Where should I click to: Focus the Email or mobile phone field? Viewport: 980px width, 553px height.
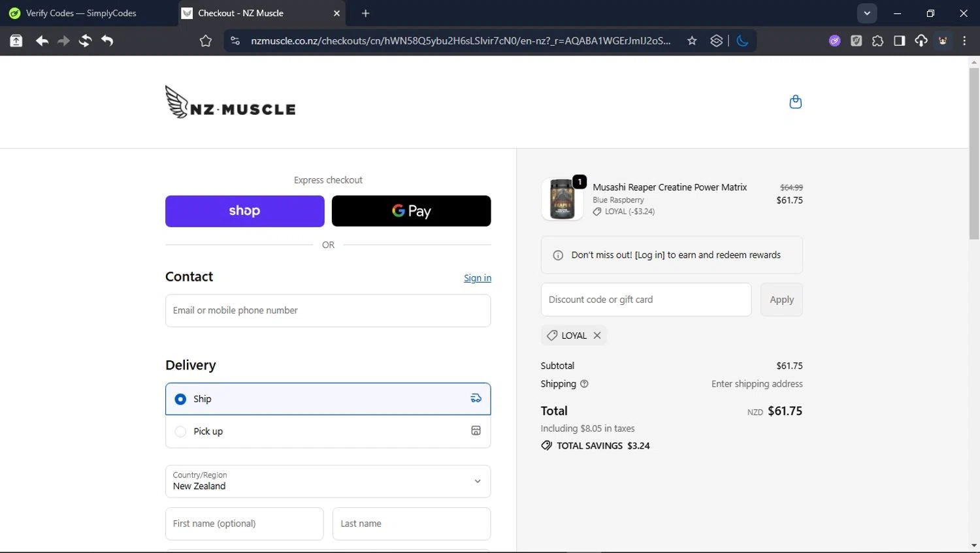(x=328, y=311)
